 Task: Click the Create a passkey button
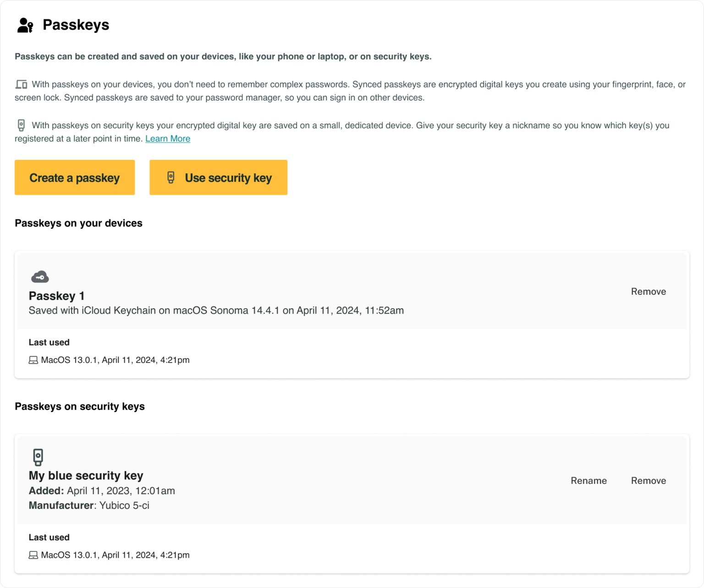[x=74, y=177]
